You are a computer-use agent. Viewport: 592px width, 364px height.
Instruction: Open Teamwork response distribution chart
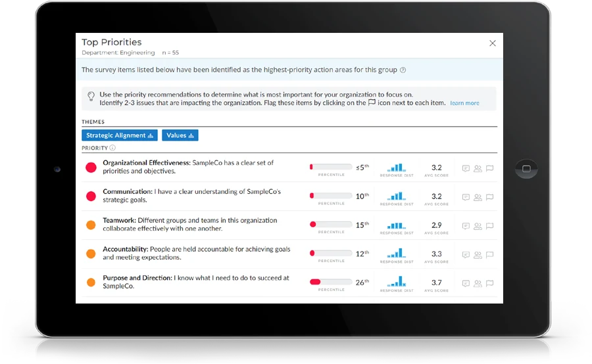[395, 225]
